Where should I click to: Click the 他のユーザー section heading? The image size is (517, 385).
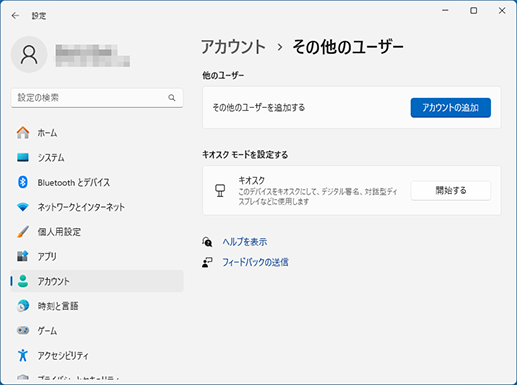(x=223, y=76)
